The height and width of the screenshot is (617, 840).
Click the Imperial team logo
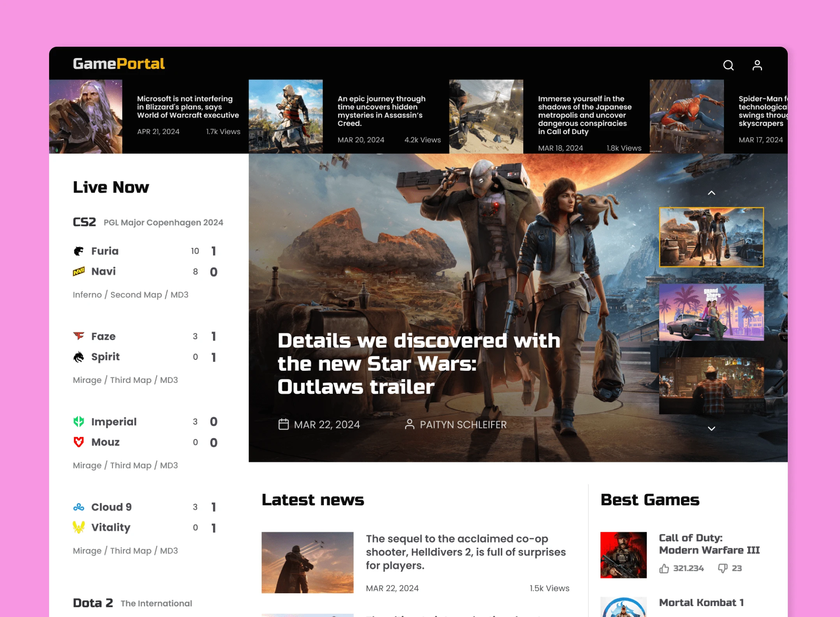pos(79,421)
